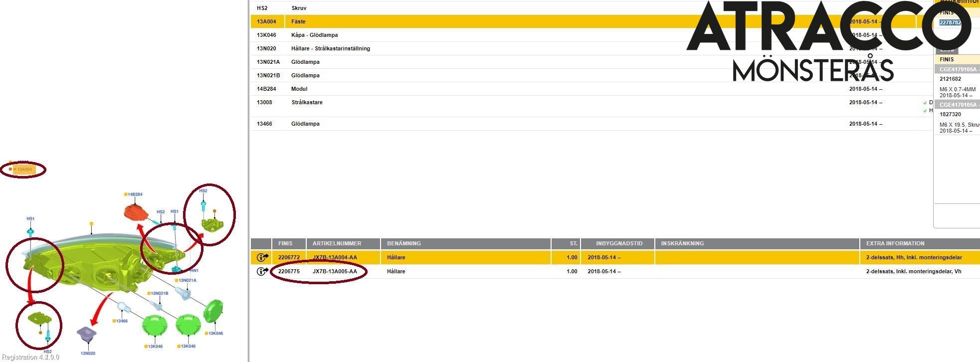Click the 13N020 callout label in diagram
The width and height of the screenshot is (980, 362).
tap(87, 354)
